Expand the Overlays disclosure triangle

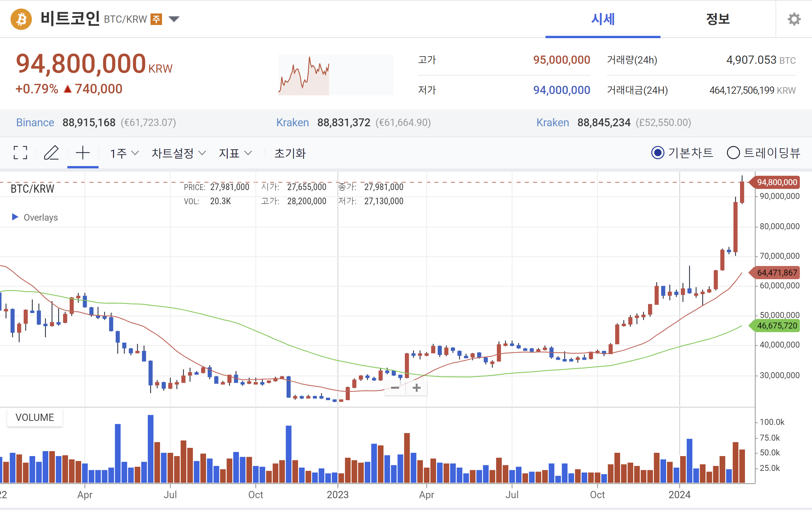[15, 217]
